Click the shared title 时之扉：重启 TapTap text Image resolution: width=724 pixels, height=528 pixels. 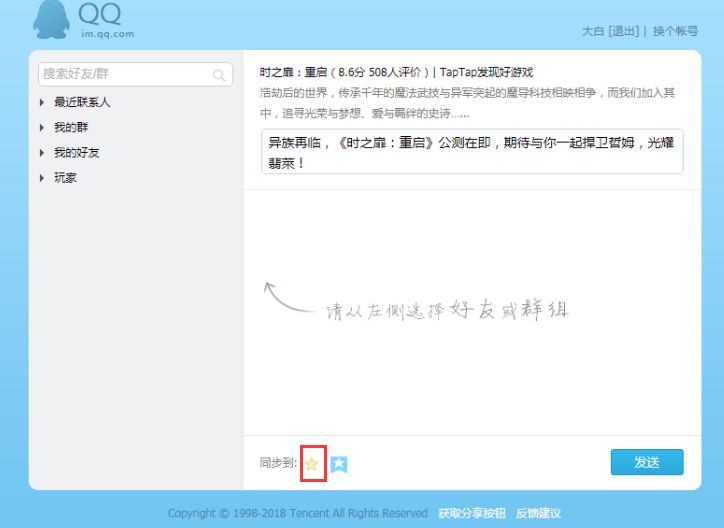point(396,72)
